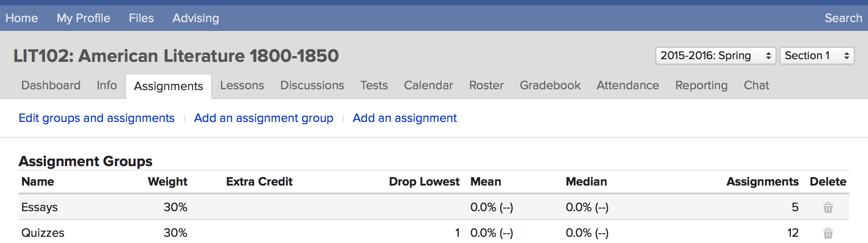Image resolution: width=868 pixels, height=243 pixels.
Task: Open the Section 1 dropdown
Action: (817, 56)
